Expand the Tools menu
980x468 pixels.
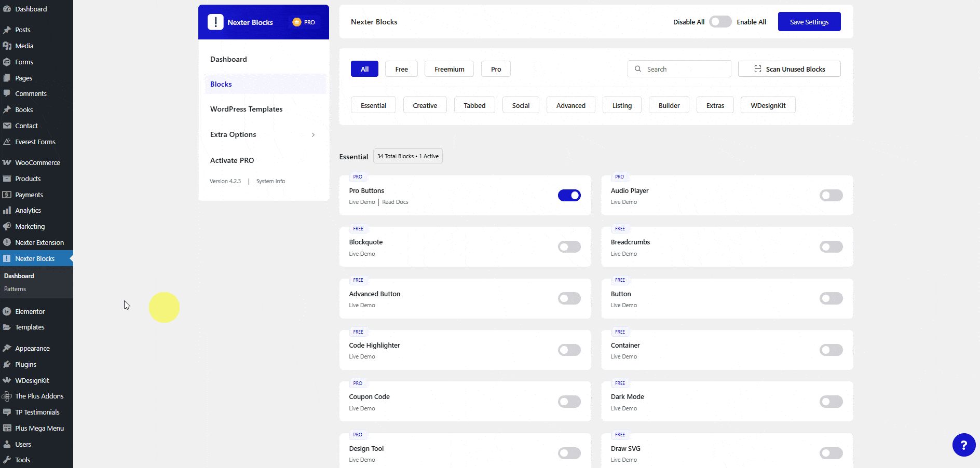coord(22,460)
